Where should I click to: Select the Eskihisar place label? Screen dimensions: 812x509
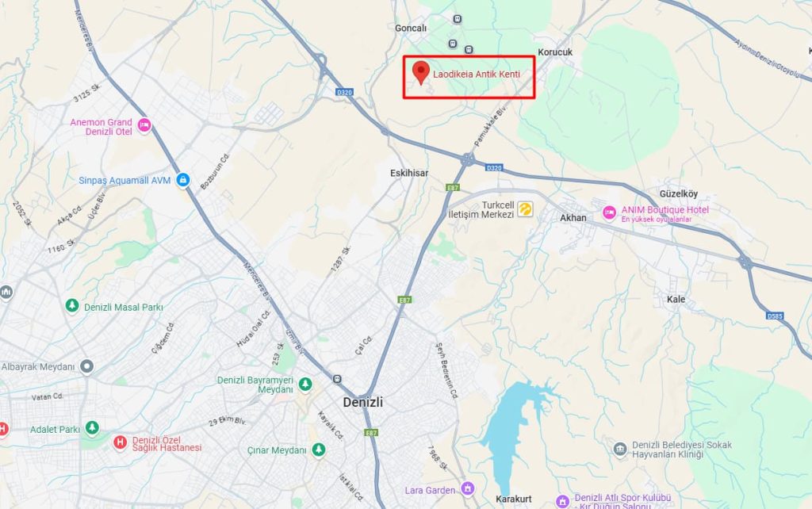click(x=409, y=173)
